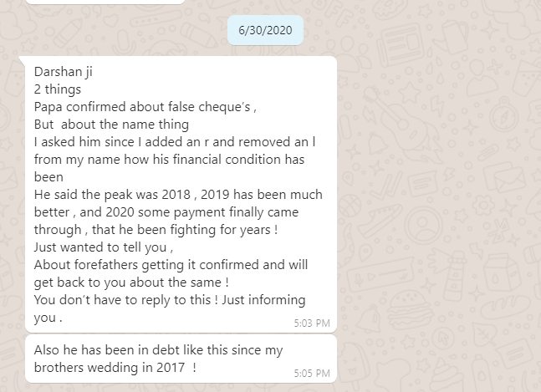Click the "But about the name thing" line
The width and height of the screenshot is (541, 392).
(x=111, y=124)
